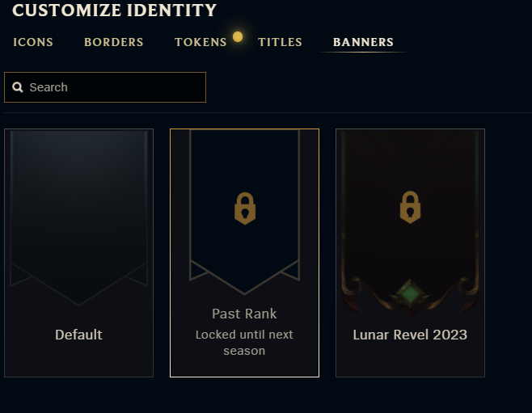Click the dark upper area of Lunar Revel banner

coord(410,162)
